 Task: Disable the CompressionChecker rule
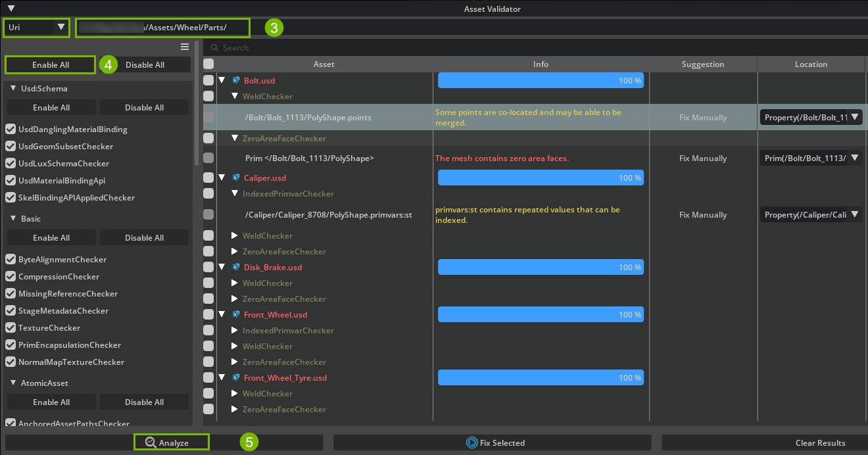[11, 276]
